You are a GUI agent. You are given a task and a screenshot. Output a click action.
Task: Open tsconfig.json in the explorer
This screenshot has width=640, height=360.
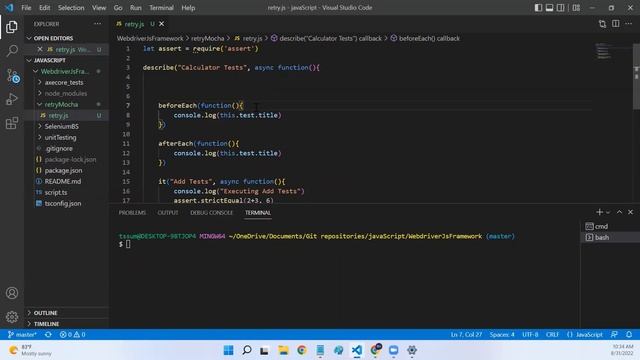[67, 203]
